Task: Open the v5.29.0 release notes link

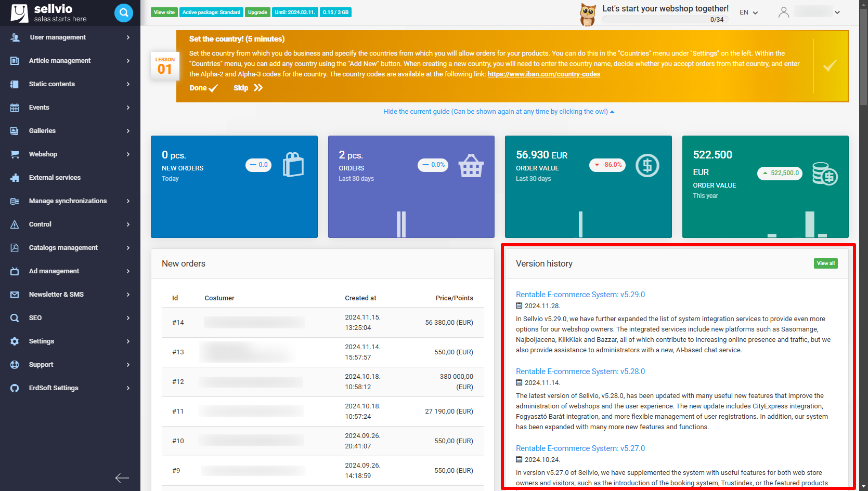Action: pos(580,294)
